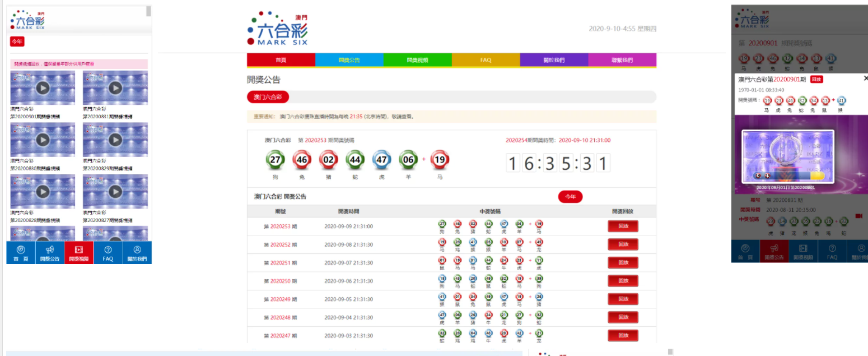The height and width of the screenshot is (356, 868).
Task: Select the 澳门六合彩 red pill tab
Action: click(268, 97)
